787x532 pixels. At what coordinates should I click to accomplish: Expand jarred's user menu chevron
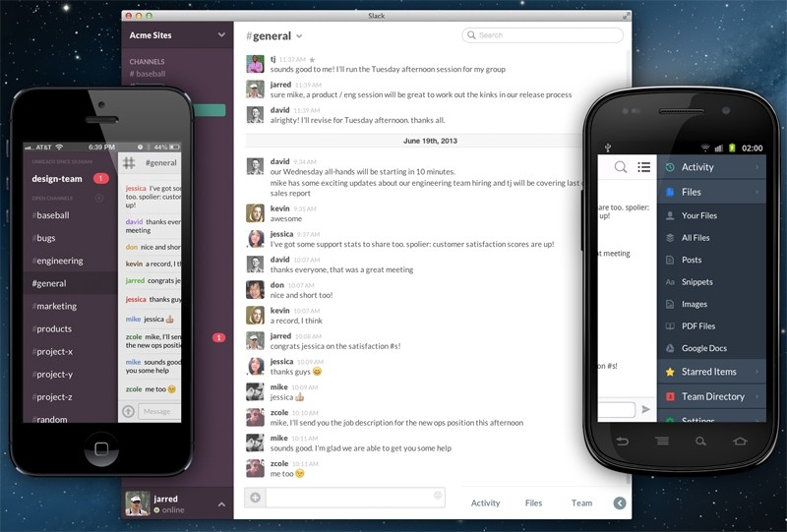(x=221, y=504)
